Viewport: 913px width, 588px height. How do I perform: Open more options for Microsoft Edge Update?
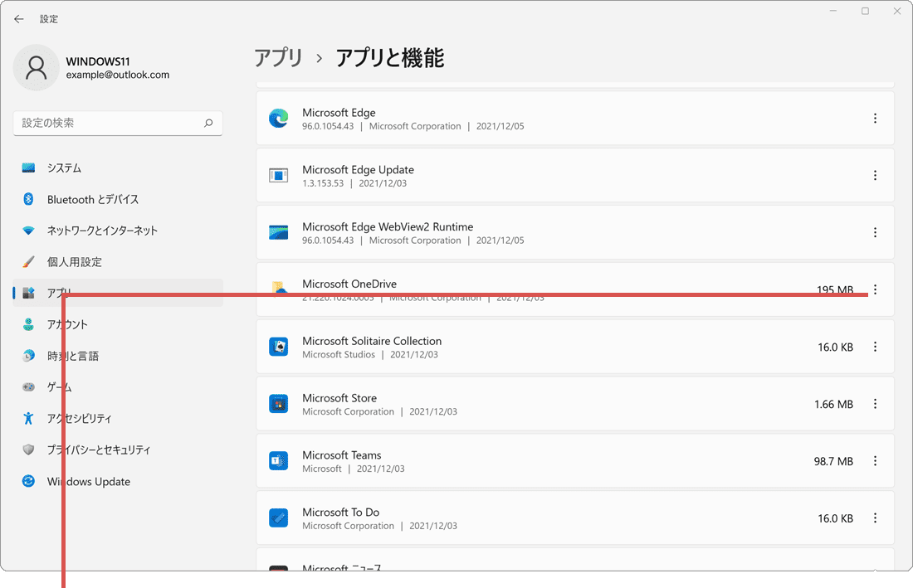tap(875, 175)
